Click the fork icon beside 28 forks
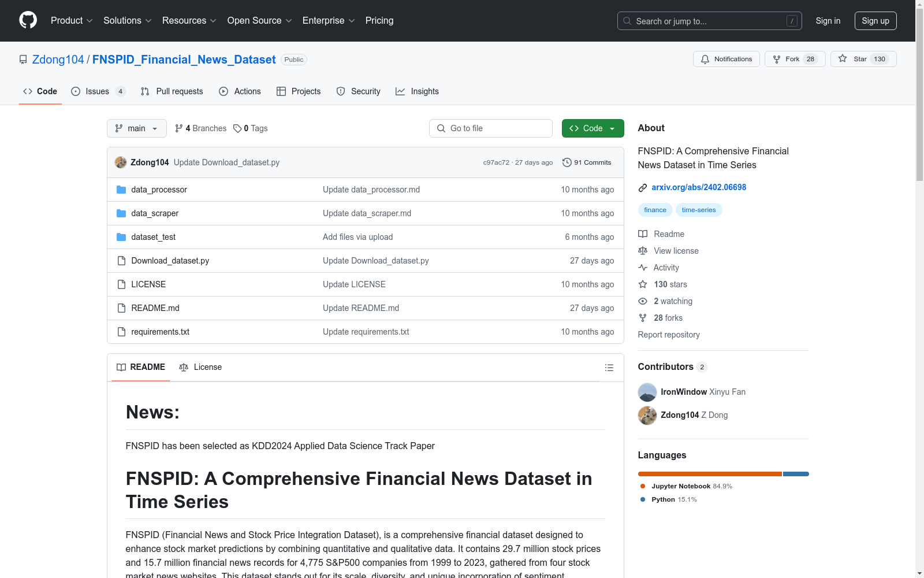924x578 pixels. (643, 318)
